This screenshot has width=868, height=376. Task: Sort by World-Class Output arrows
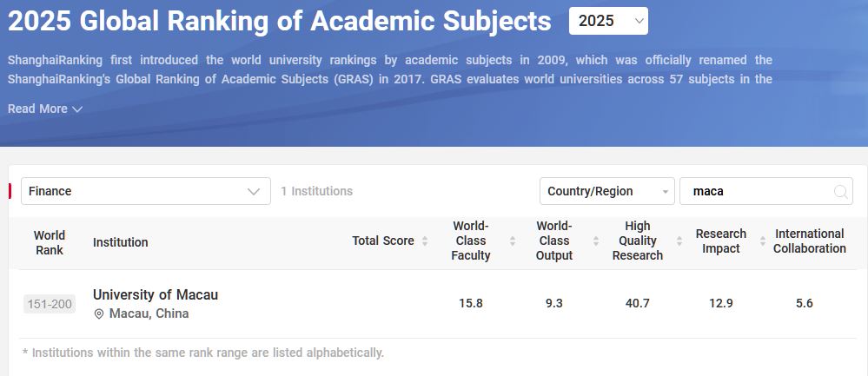[596, 241]
